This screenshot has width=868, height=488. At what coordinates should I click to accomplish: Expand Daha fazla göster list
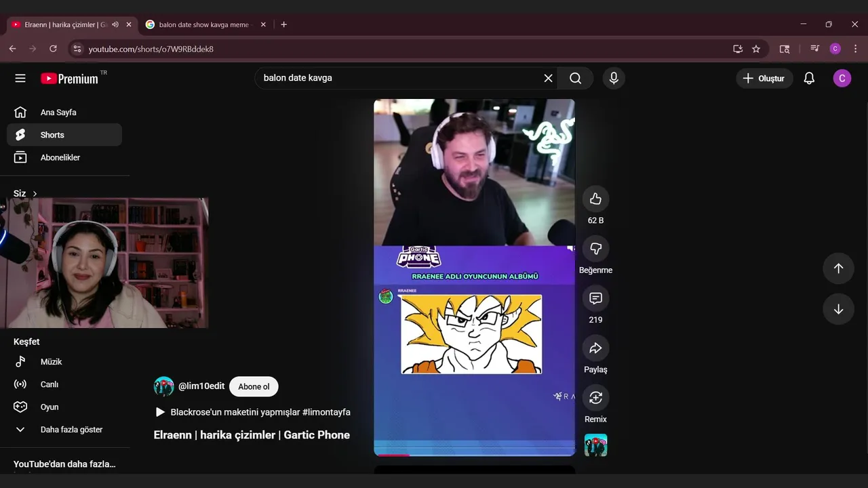click(x=64, y=430)
